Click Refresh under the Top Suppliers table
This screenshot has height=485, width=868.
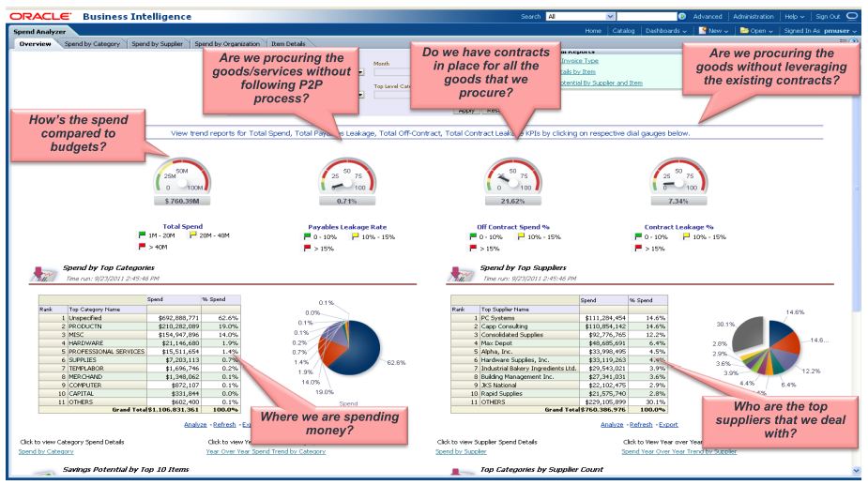641,425
